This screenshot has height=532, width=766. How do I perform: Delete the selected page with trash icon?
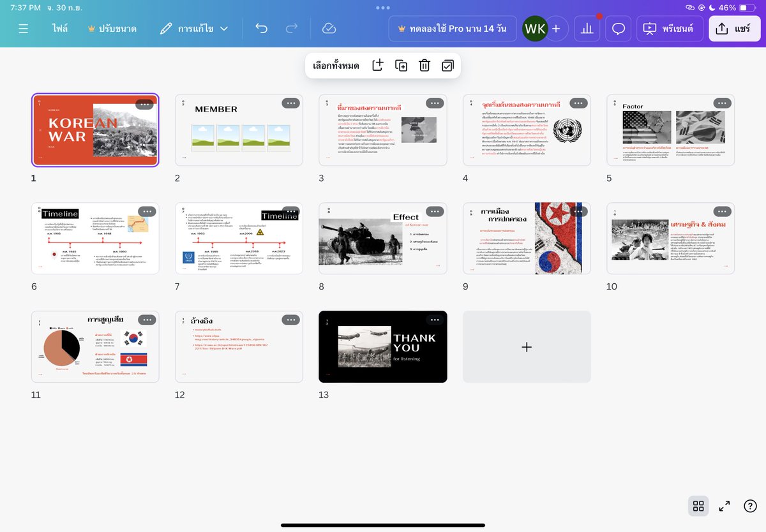(424, 65)
